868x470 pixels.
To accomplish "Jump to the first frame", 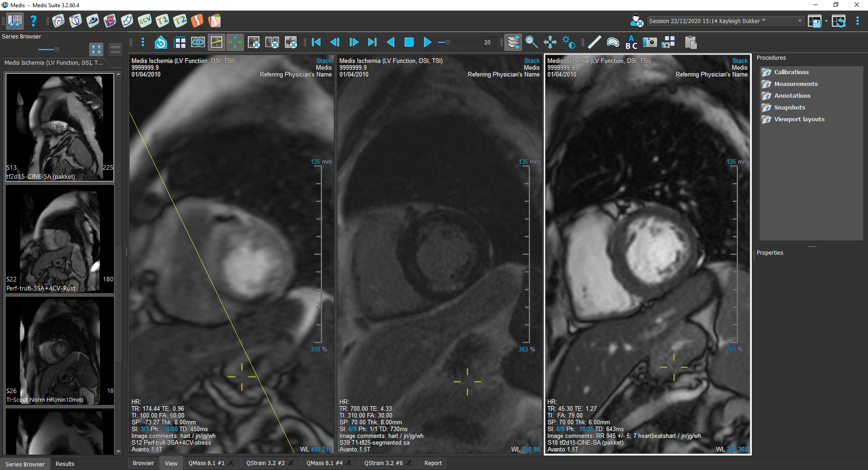I will (x=316, y=43).
